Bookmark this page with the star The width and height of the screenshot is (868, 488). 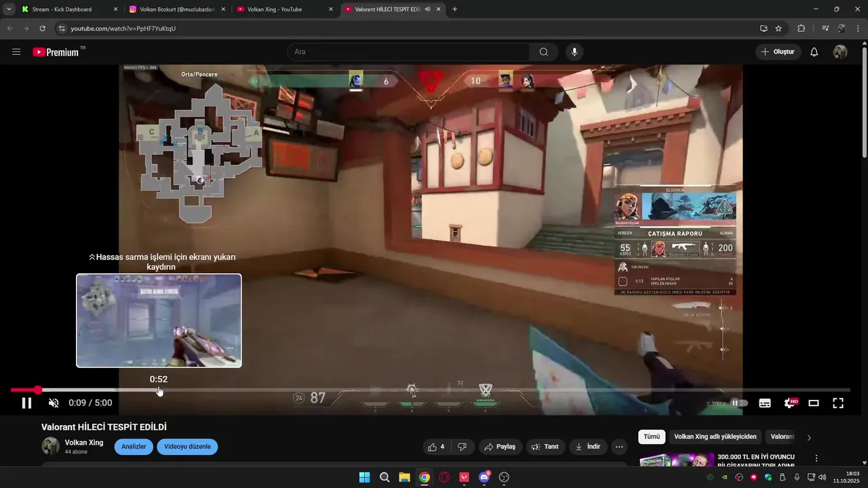[778, 28]
